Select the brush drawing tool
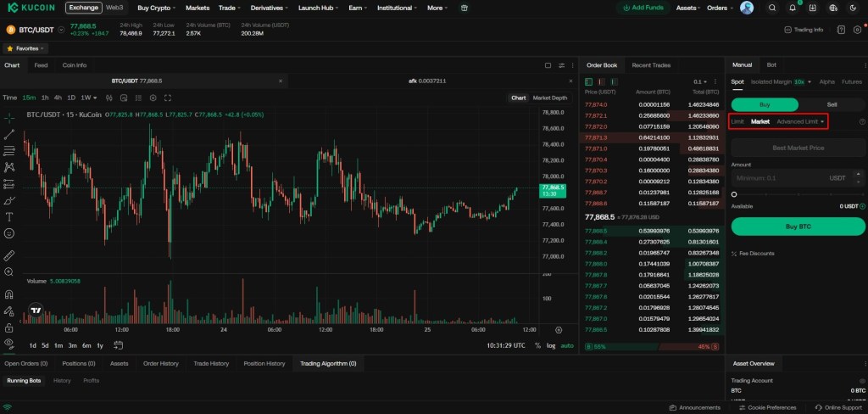The height and width of the screenshot is (414, 868). point(8,200)
